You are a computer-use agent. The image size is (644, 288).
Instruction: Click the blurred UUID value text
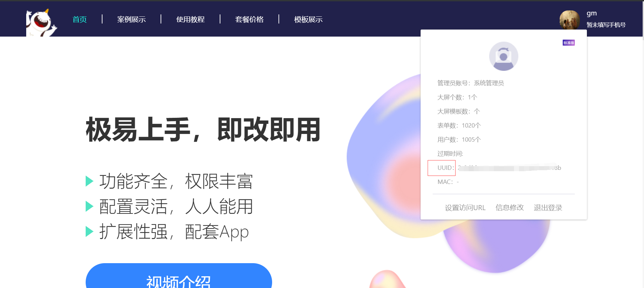[509, 168]
